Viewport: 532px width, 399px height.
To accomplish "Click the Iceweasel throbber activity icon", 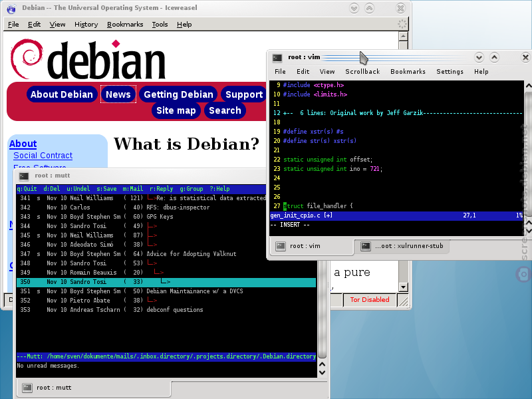I will tap(402, 24).
